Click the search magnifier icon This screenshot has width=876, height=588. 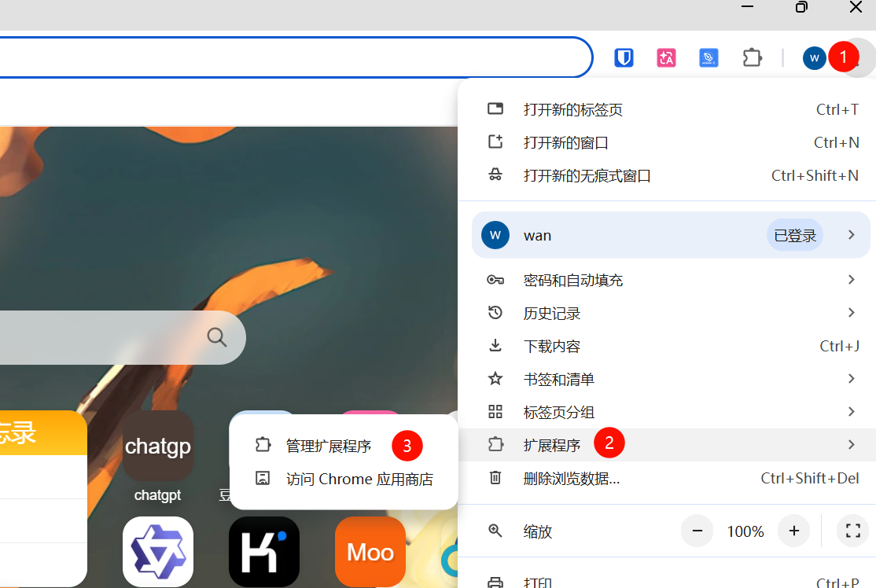[x=217, y=337]
